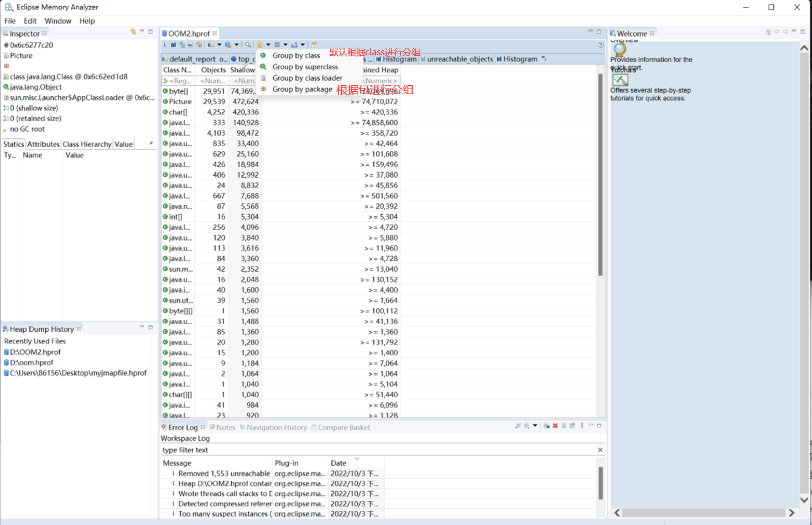This screenshot has height=525, width=812.
Task: Click the Calculate Retained Size icon
Action: 277,45
